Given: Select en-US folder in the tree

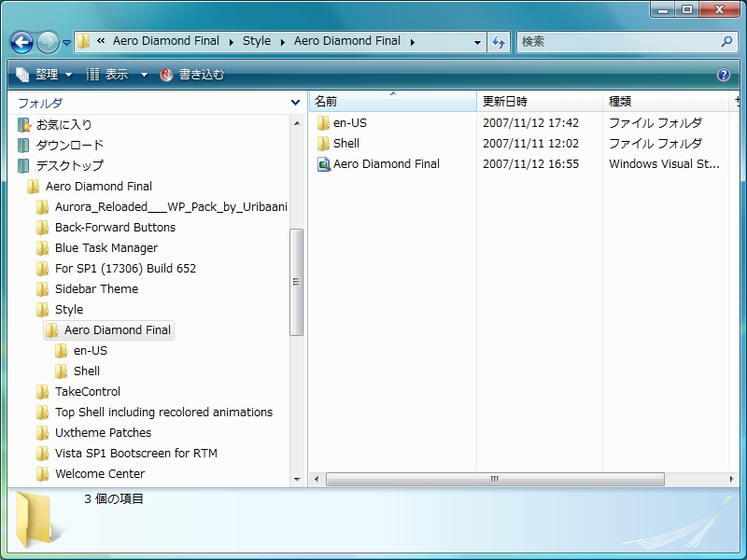Looking at the screenshot, I should 81,351.
